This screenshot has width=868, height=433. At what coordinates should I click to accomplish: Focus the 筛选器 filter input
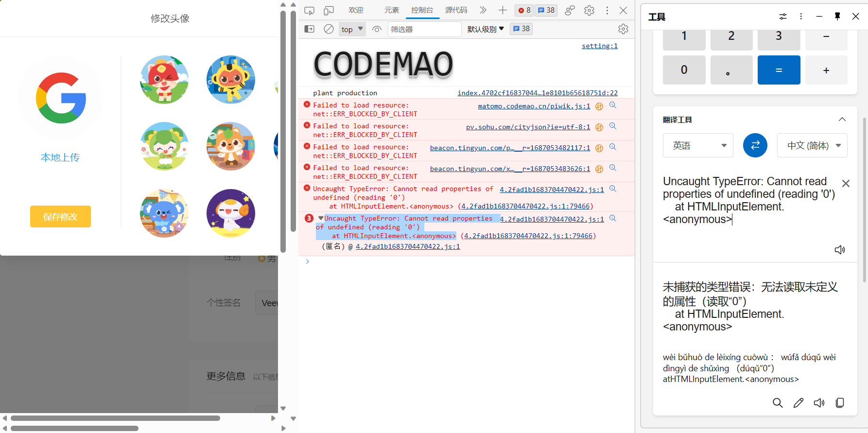(x=424, y=29)
